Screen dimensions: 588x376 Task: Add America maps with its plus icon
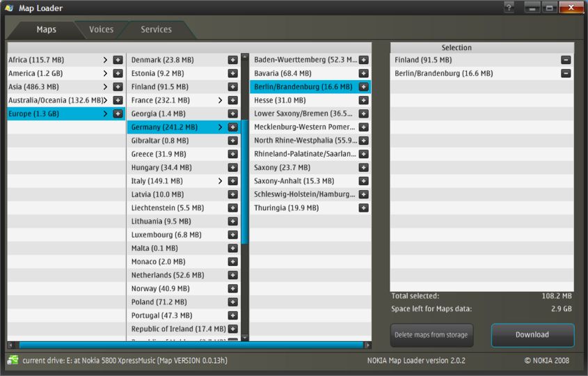pos(118,74)
